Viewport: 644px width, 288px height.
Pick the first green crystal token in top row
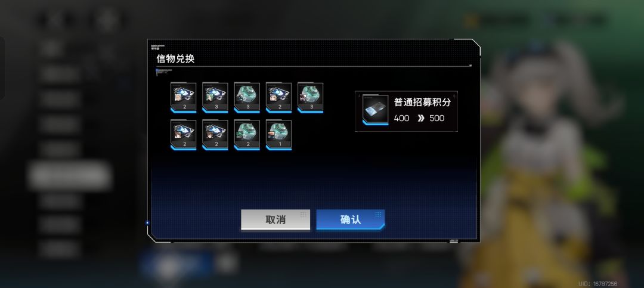[x=247, y=97]
